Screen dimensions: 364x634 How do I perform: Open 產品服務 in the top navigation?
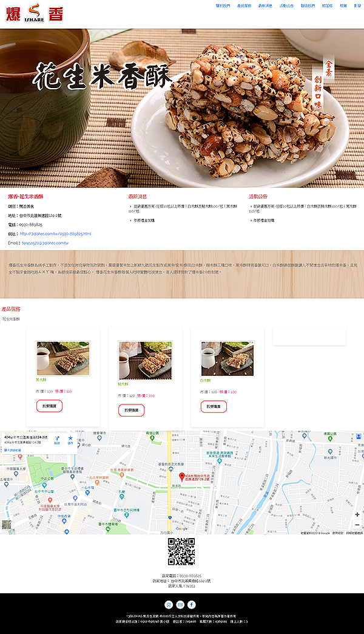244,6
